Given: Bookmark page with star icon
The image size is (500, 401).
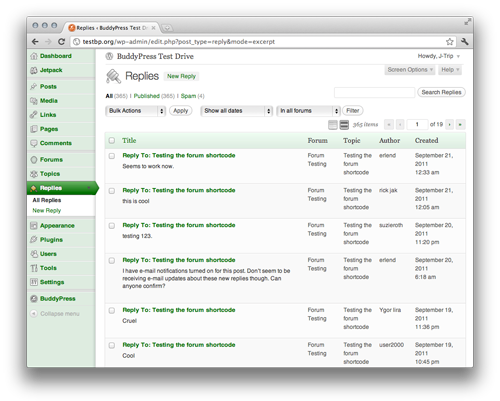Looking at the screenshot, I should [x=450, y=42].
